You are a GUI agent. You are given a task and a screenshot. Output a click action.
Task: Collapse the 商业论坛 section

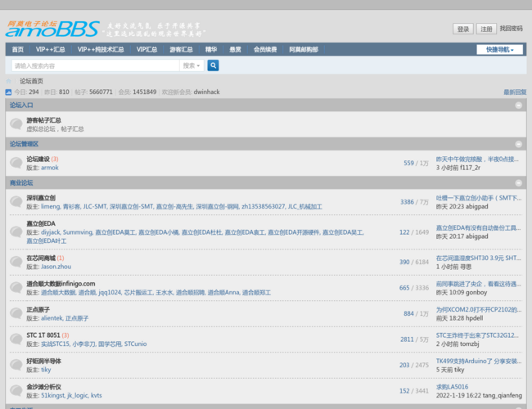coord(518,182)
